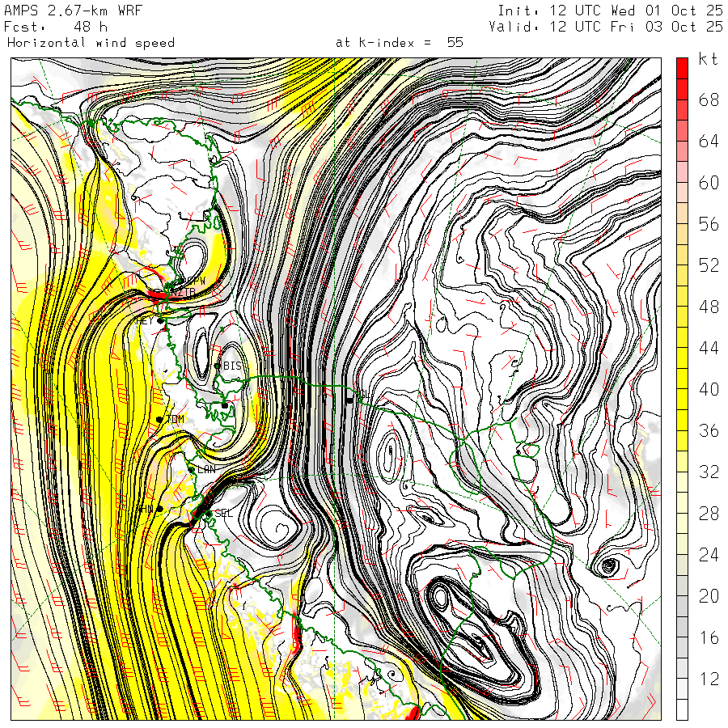The width and height of the screenshot is (728, 728).
Task: Select the gray swatch beside label 16
Action: click(x=683, y=637)
